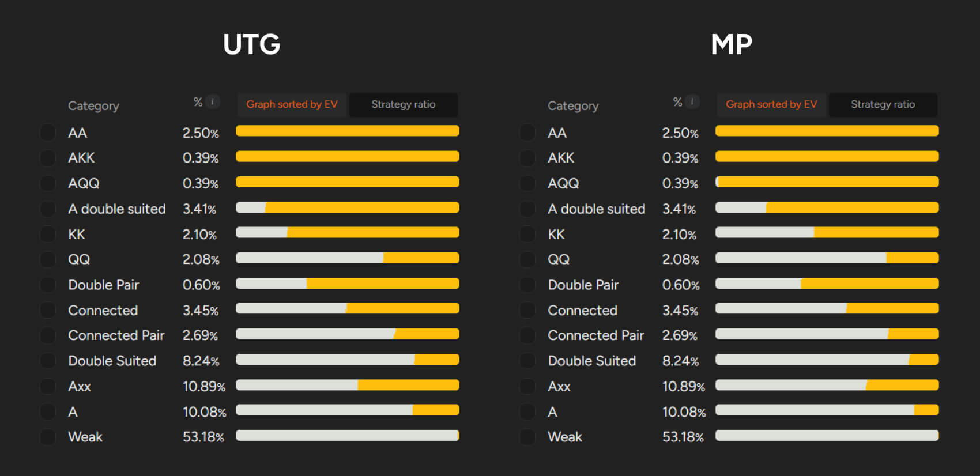Viewport: 980px width, 476px height.
Task: Click the A double suited bar under UTG
Action: point(348,207)
